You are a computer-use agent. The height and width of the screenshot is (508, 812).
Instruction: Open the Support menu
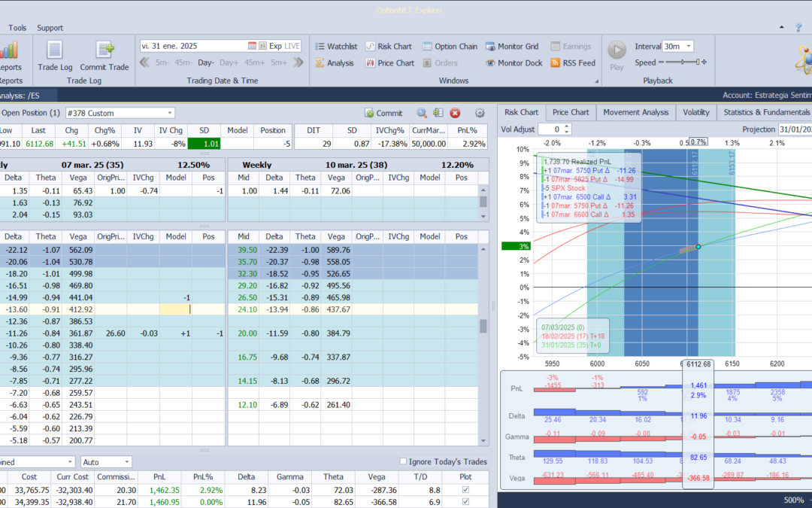click(x=50, y=28)
